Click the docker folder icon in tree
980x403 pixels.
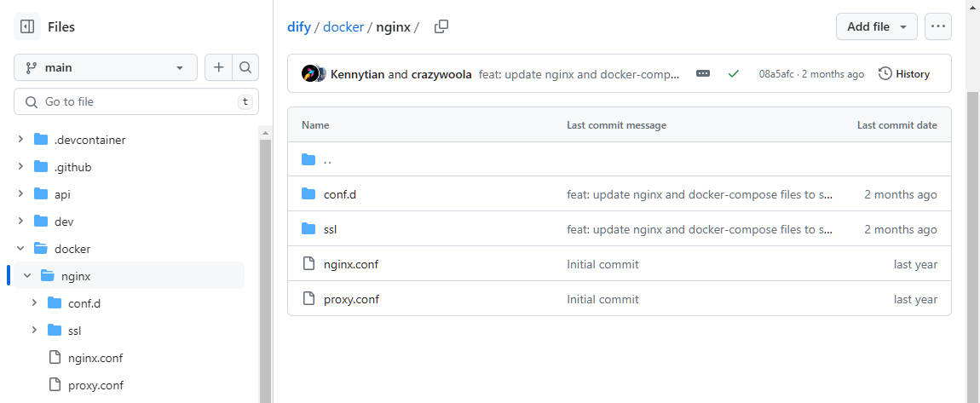point(41,249)
